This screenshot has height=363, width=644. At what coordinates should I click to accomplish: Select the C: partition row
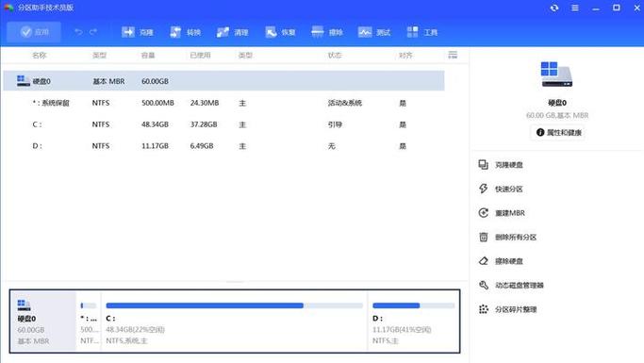point(223,124)
